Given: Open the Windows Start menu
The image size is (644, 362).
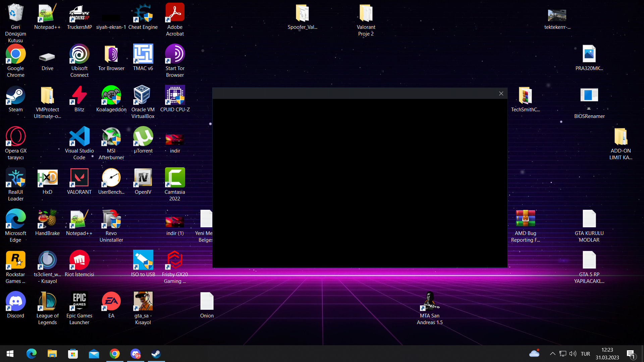Looking at the screenshot, I should (x=10, y=354).
